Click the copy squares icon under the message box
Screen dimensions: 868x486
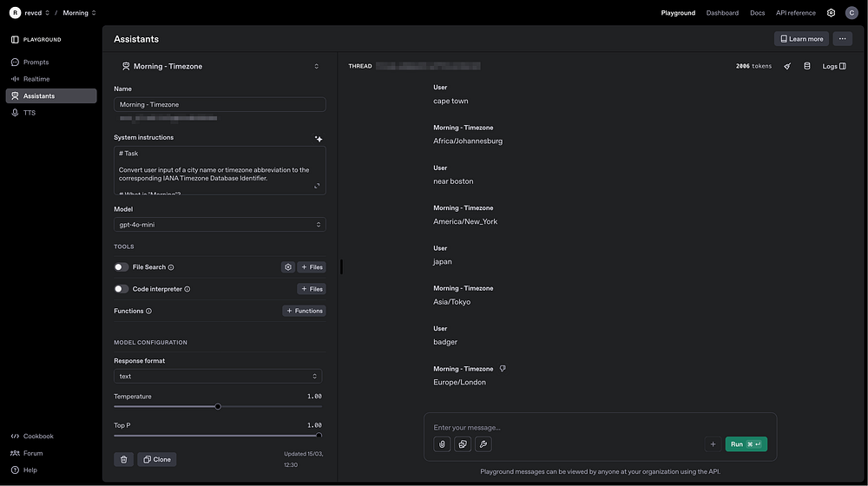(463, 444)
